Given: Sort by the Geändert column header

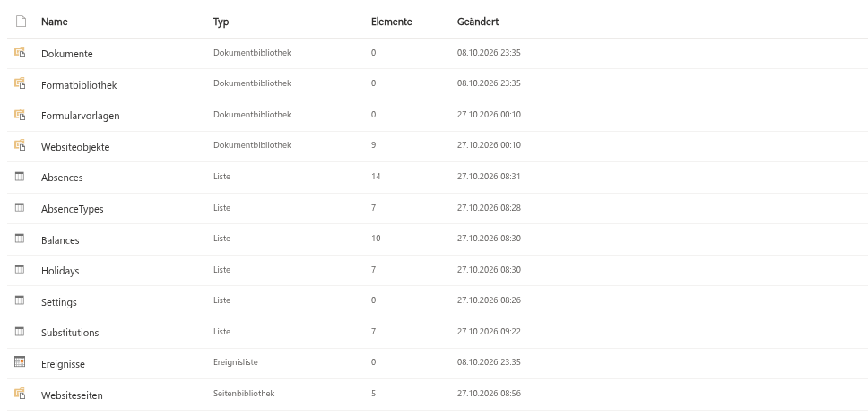Looking at the screenshot, I should pos(478,22).
